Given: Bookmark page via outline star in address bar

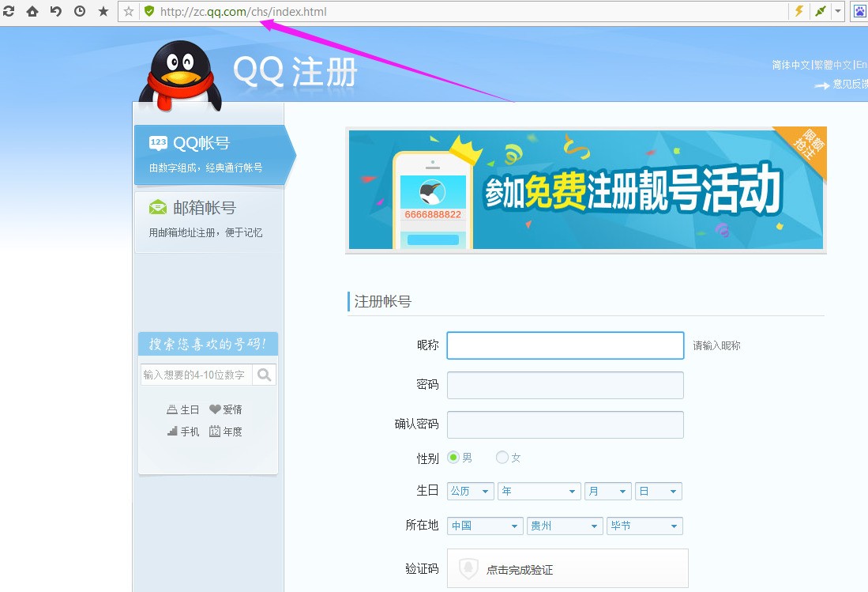Looking at the screenshot, I should tap(129, 11).
